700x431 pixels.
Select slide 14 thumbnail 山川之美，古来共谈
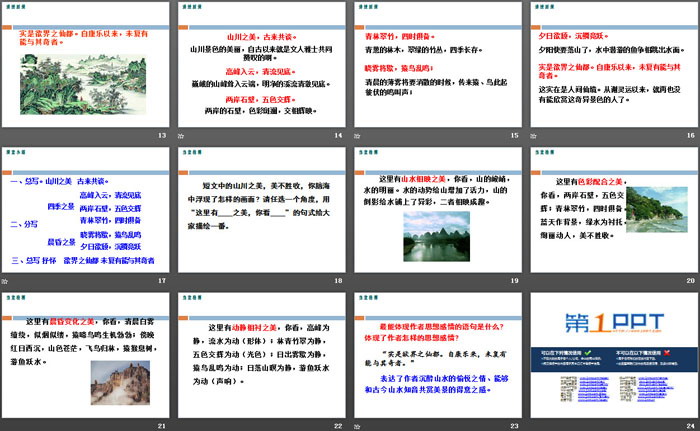coord(262,65)
